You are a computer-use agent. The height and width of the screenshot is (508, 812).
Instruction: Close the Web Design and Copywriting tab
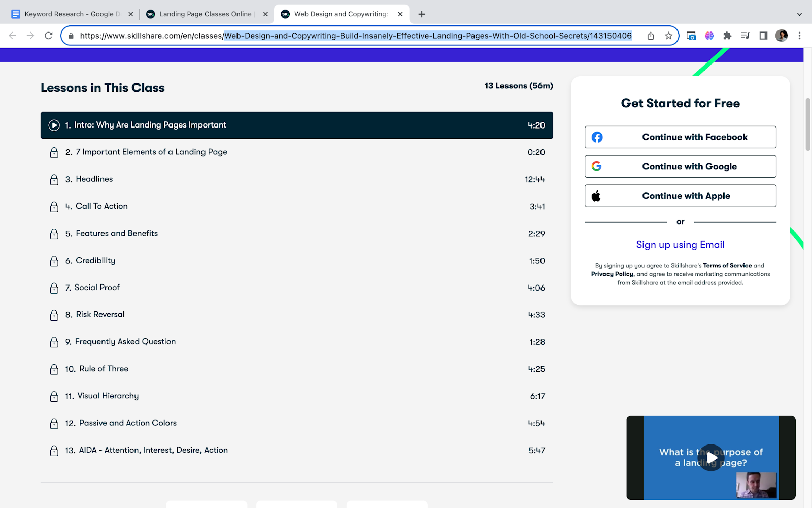400,14
